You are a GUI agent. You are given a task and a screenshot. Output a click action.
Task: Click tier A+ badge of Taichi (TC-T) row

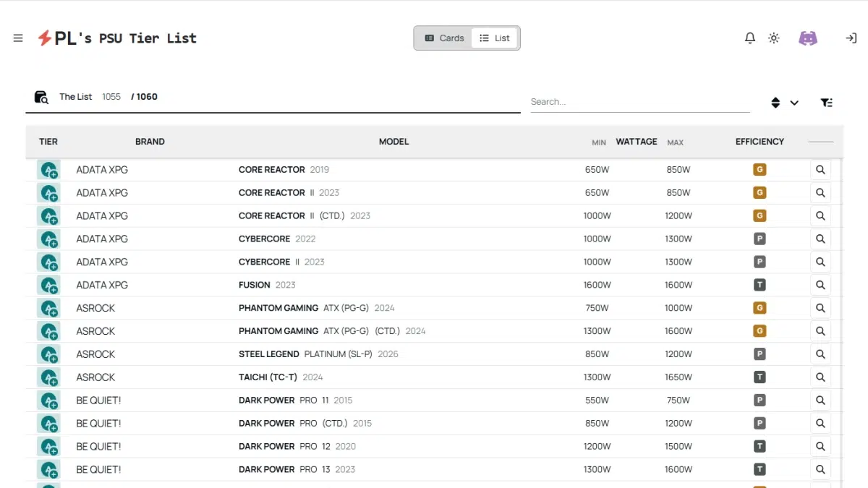pos(49,377)
